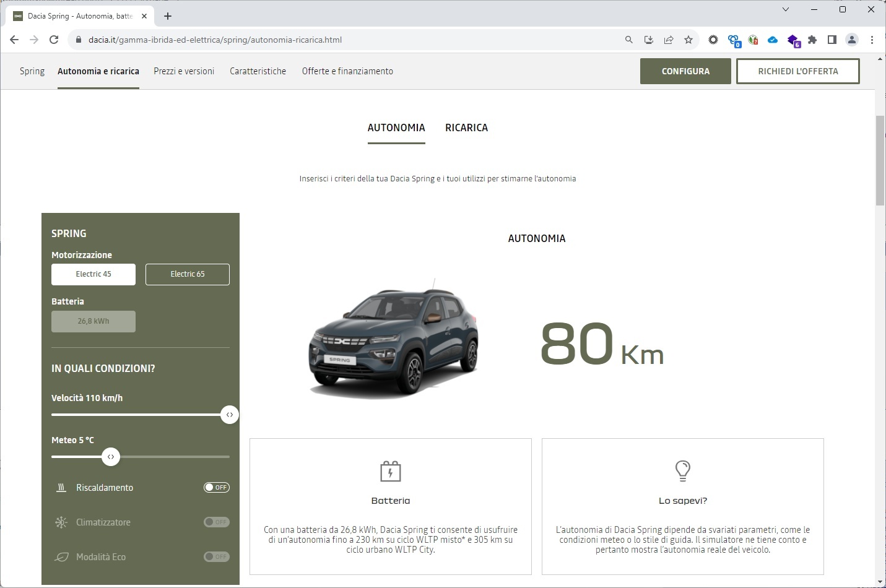This screenshot has height=588, width=886.
Task: Toggle the browser side panel
Action: click(x=832, y=40)
